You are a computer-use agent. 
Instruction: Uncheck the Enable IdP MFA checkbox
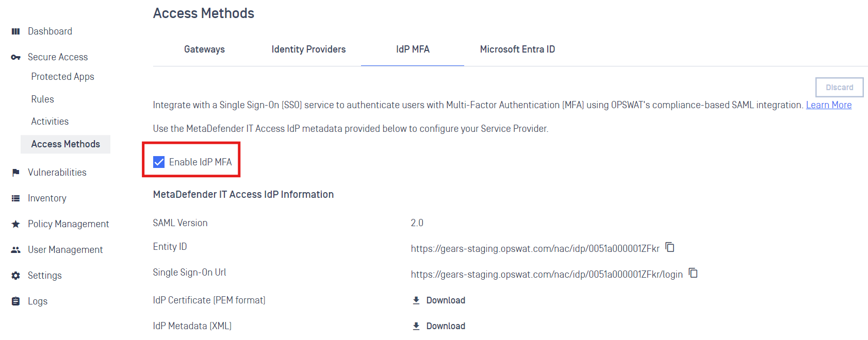[159, 162]
